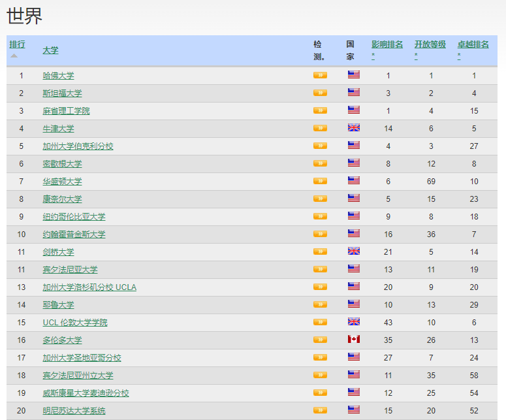This screenshot has height=420, width=506.
Task: Open the 华盛顿大学 link
Action: point(62,182)
